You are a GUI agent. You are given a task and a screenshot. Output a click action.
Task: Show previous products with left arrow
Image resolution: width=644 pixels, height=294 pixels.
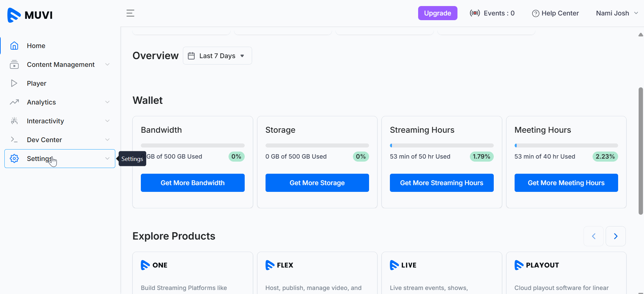(x=593, y=236)
